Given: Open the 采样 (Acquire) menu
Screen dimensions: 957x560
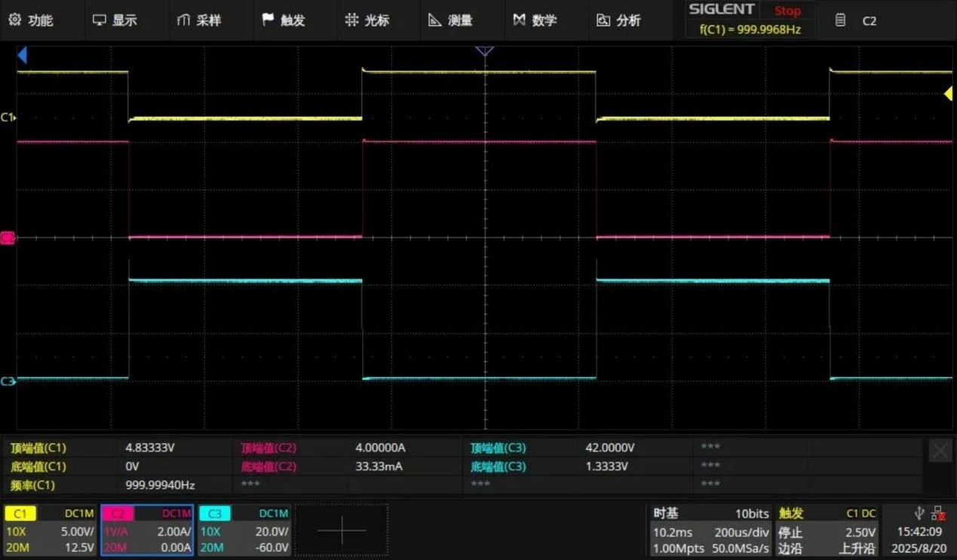Looking at the screenshot, I should pyautogui.click(x=199, y=20).
